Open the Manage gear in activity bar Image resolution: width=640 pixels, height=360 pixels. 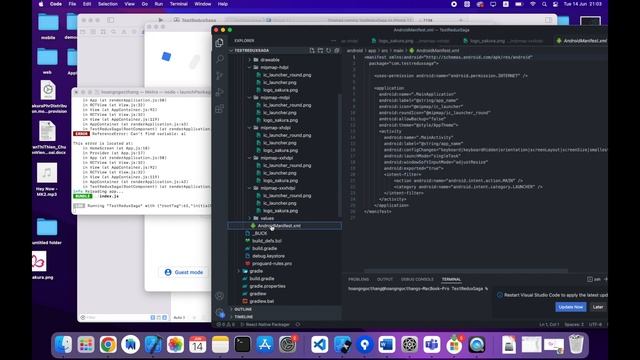pyautogui.click(x=220, y=313)
